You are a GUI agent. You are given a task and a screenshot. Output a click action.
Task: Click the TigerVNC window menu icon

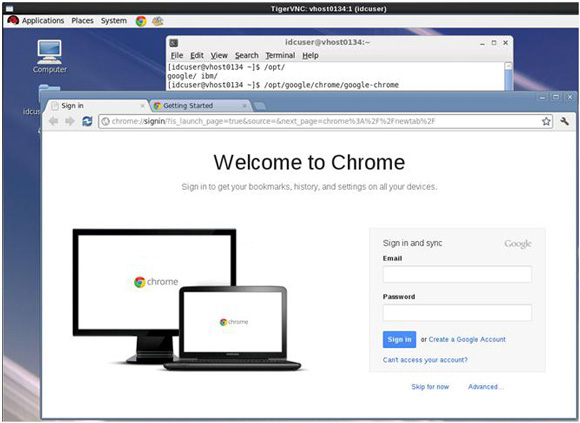pos(10,9)
